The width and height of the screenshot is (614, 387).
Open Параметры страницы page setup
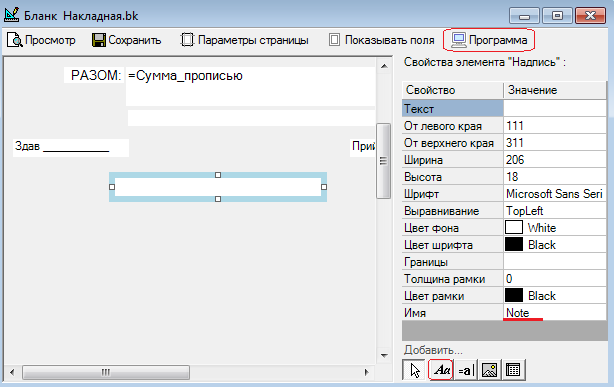tap(244, 40)
